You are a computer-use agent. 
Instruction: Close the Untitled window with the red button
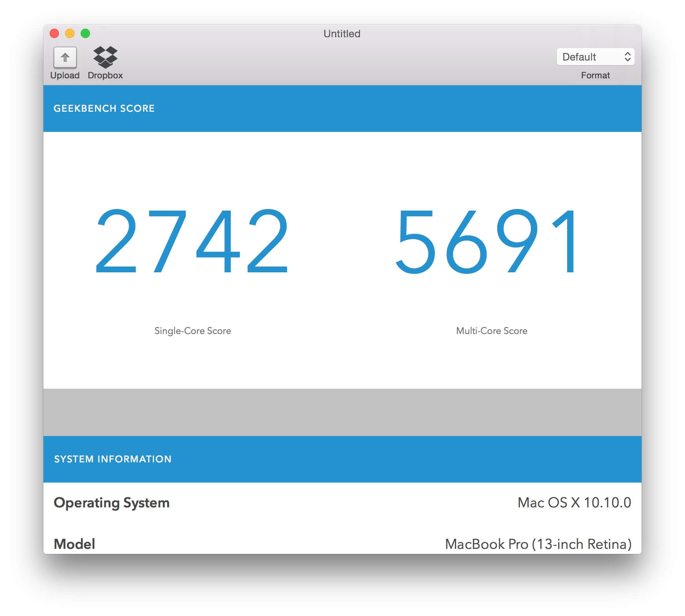(54, 33)
